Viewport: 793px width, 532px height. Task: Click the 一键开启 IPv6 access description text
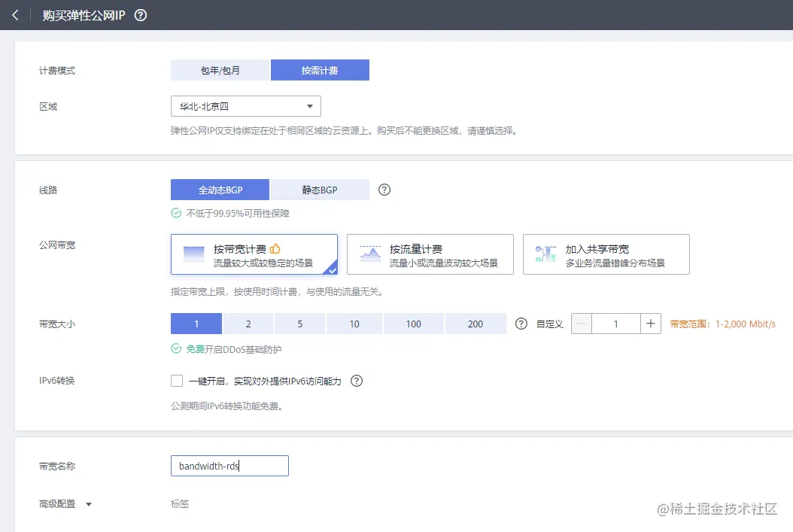tap(265, 381)
